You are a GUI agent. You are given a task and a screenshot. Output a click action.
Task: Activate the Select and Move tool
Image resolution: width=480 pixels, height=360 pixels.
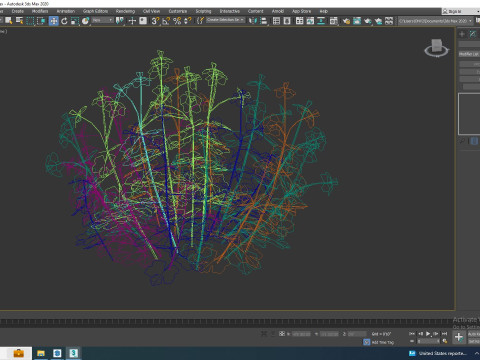53,21
